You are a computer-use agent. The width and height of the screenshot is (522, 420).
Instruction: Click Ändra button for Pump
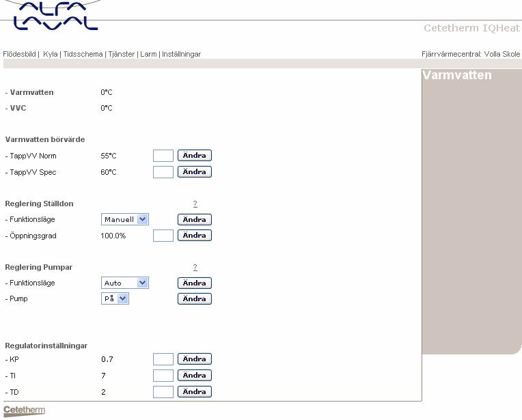tap(195, 299)
